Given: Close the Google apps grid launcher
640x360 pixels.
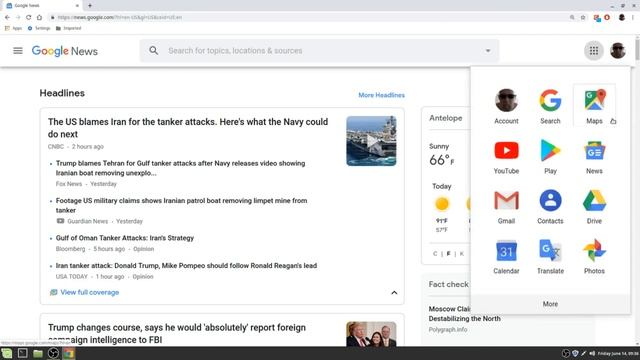Looking at the screenshot, I should point(593,51).
